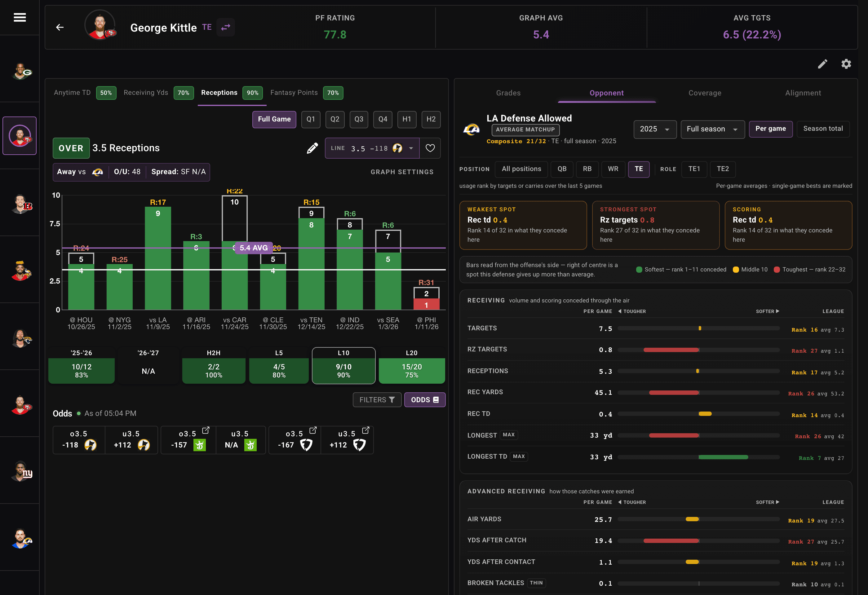Filter position to All positions

521,169
